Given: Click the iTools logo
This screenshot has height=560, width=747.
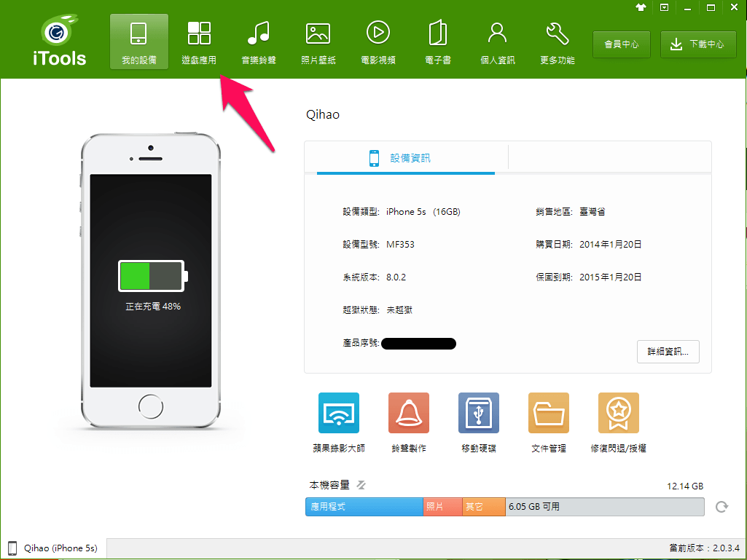Looking at the screenshot, I should coord(60,40).
